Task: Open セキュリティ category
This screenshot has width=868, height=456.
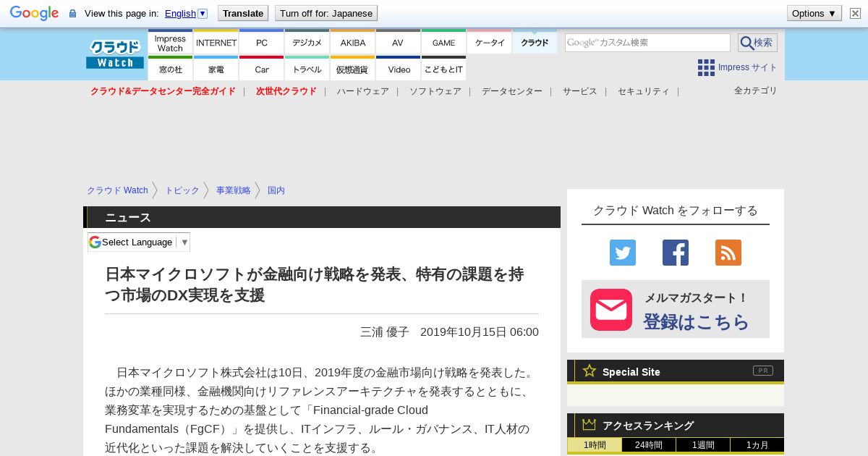Action: (643, 91)
